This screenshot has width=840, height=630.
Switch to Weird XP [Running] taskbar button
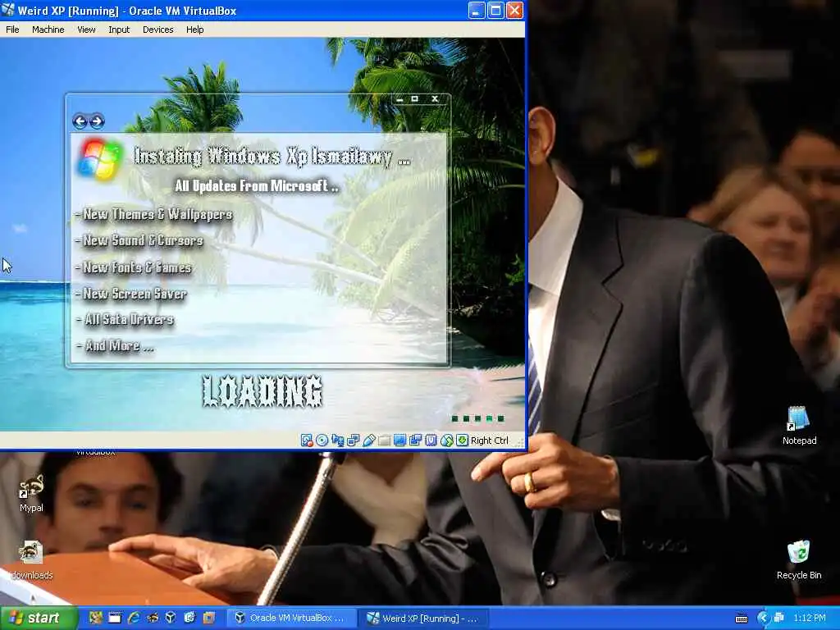click(x=422, y=618)
